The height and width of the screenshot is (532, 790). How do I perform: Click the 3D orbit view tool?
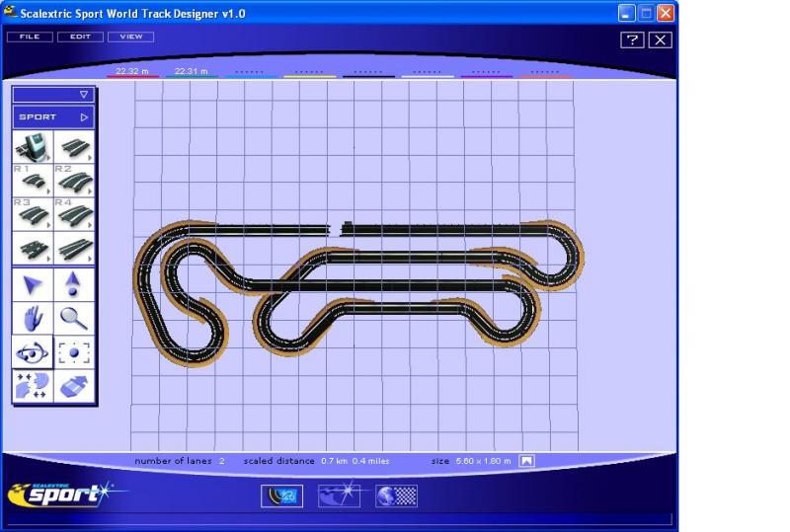point(33,351)
